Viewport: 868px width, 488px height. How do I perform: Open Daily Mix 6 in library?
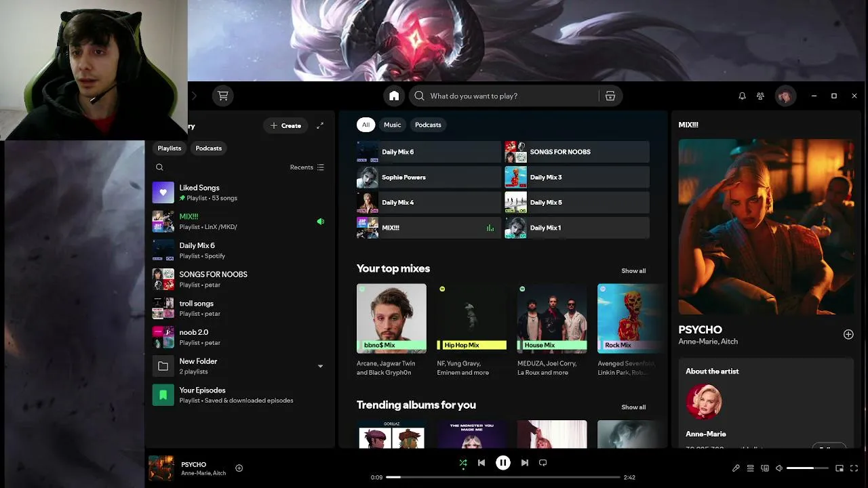coord(239,250)
